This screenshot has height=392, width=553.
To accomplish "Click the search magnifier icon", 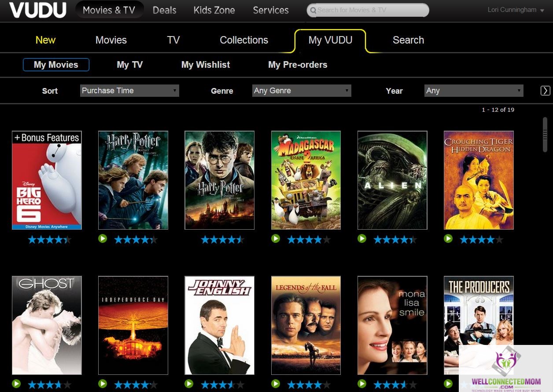I will [313, 10].
